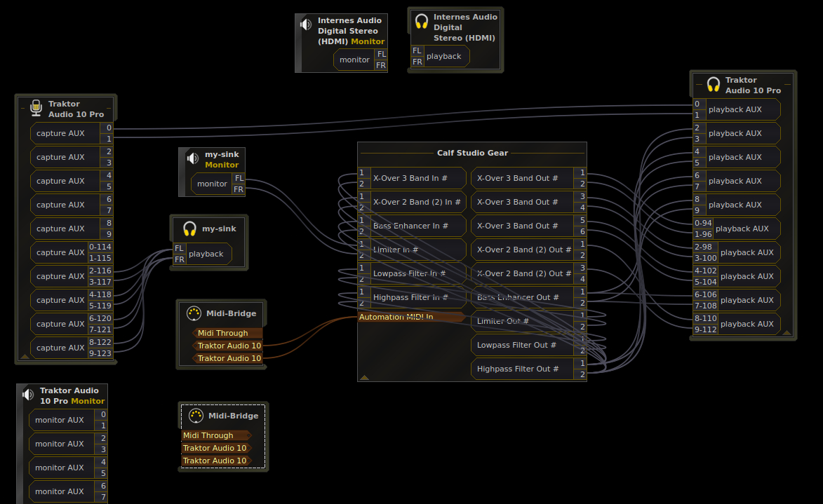Viewport: 823px width, 504px height.
Task: Select X-Over 3 Band Out # port with channels 5-6
Action: (x=528, y=226)
